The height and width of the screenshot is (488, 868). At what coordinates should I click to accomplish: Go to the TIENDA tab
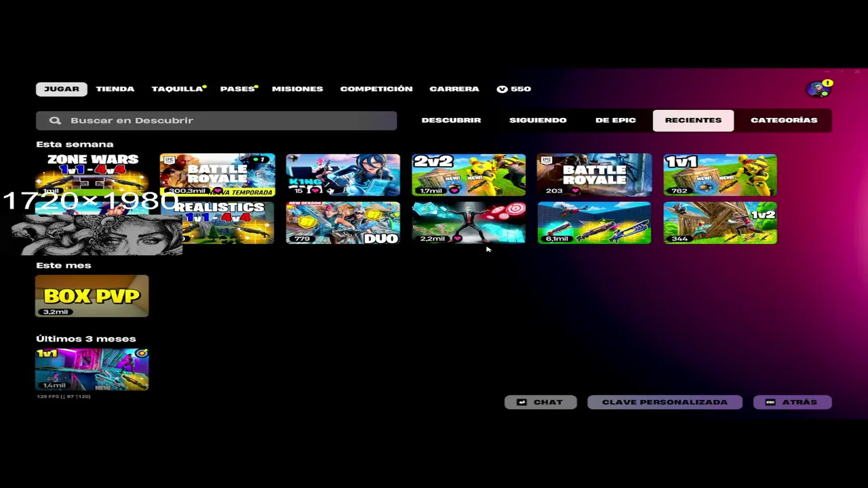pyautogui.click(x=115, y=89)
